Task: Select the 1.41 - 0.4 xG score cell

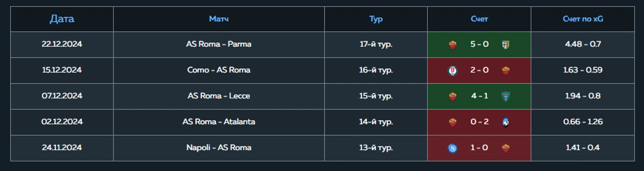Action: coord(583,148)
